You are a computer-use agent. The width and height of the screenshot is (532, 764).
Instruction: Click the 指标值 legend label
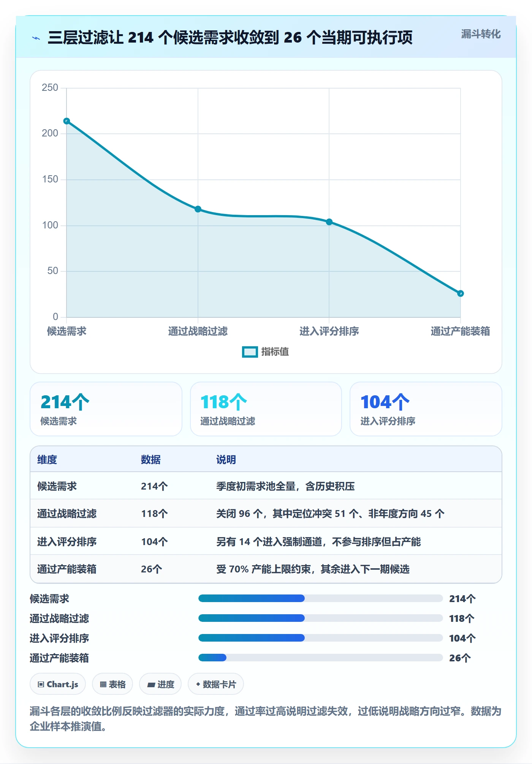275,352
